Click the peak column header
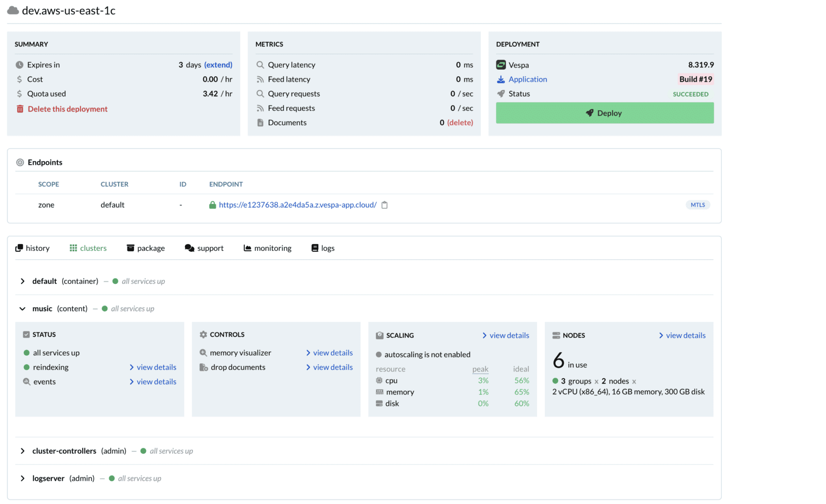826x504 pixels. tap(480, 369)
